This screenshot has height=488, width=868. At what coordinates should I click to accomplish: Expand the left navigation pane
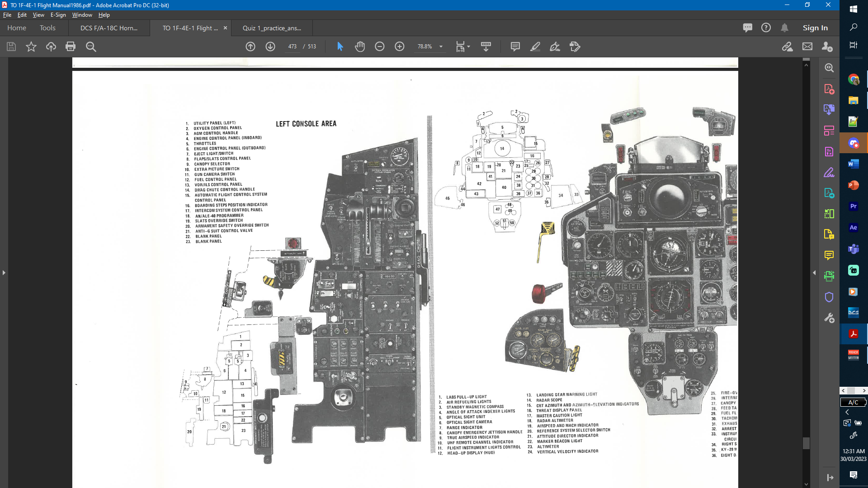click(4, 272)
